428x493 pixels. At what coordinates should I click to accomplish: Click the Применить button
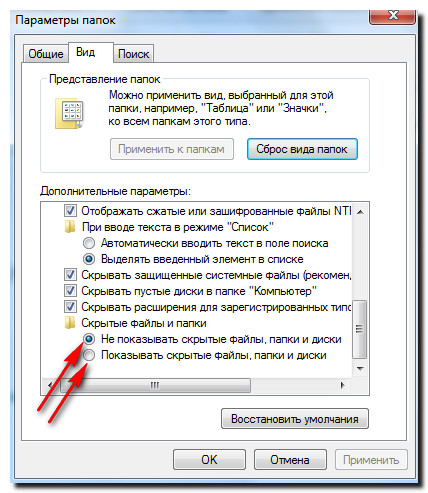371,460
